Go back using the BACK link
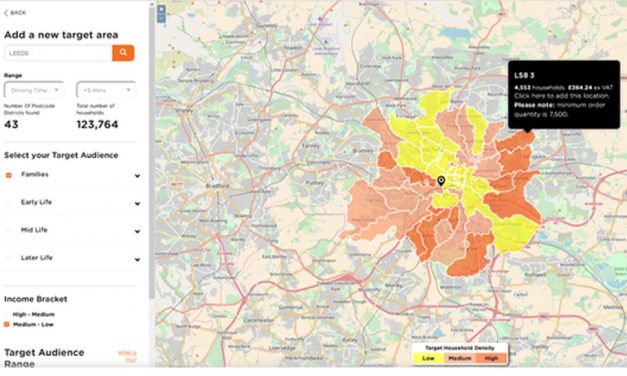Screen dimensions: 627x376 [x=15, y=13]
